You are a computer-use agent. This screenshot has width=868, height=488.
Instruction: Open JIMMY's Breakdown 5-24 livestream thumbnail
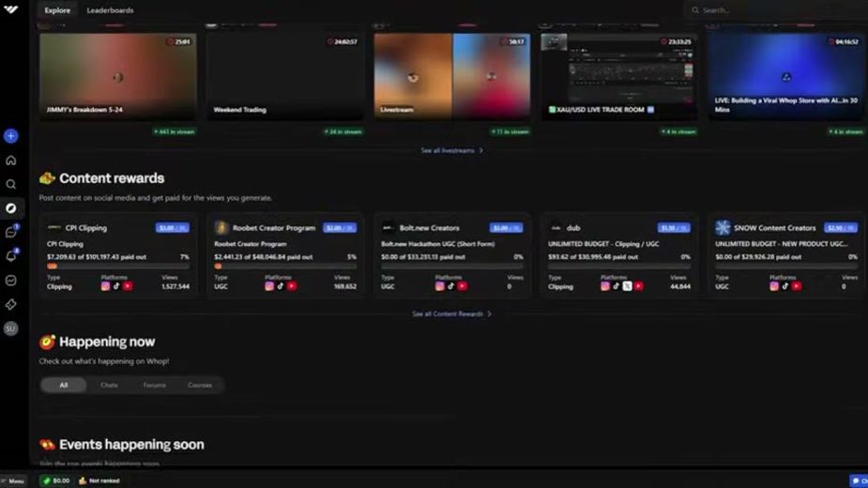click(x=118, y=76)
